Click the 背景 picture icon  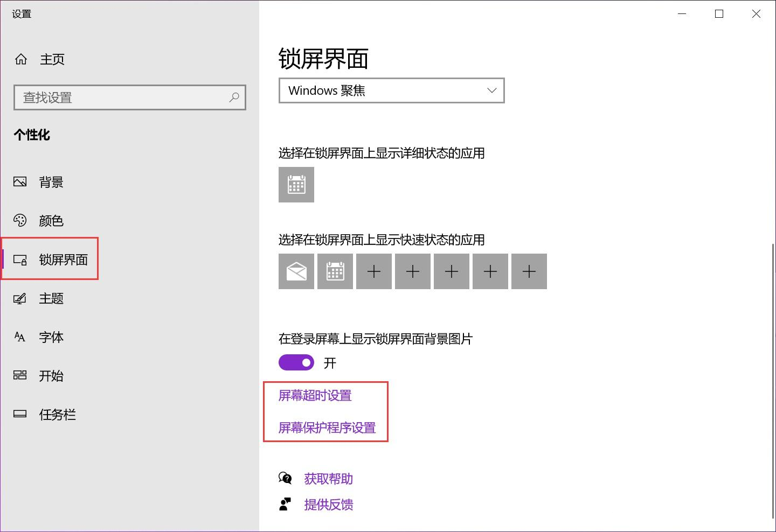click(x=20, y=182)
